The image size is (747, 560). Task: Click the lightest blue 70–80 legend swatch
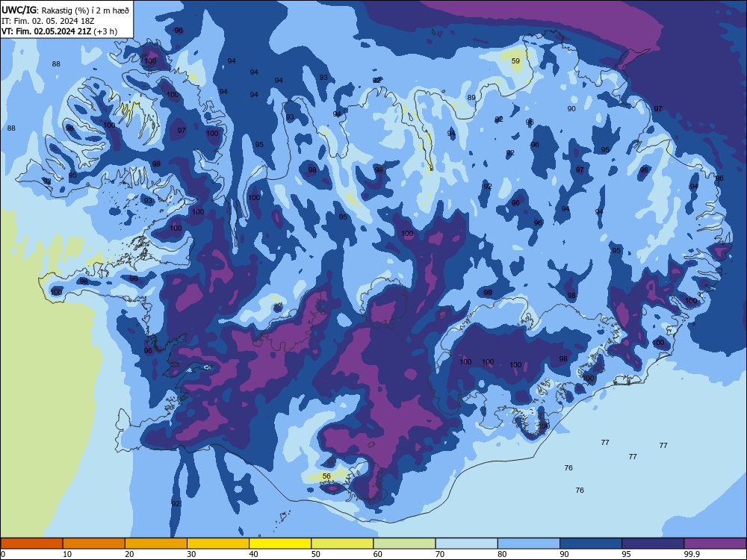coord(466,544)
